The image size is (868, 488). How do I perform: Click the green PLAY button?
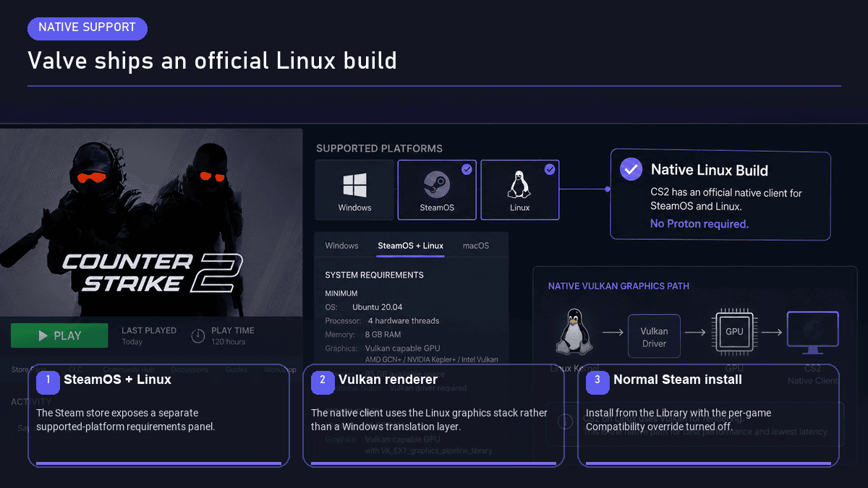click(x=59, y=335)
